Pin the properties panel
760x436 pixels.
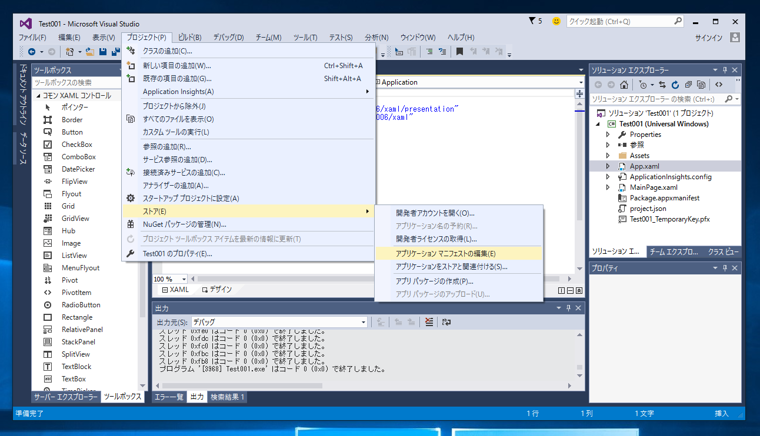[725, 268]
